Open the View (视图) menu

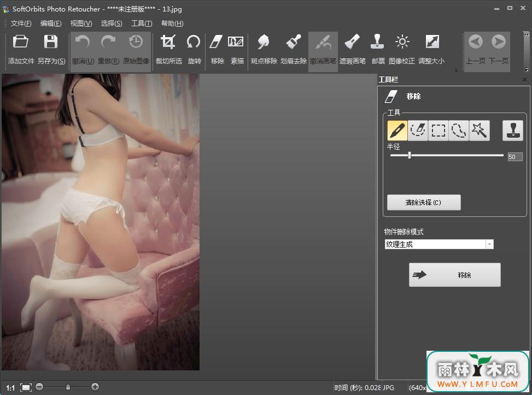click(81, 23)
